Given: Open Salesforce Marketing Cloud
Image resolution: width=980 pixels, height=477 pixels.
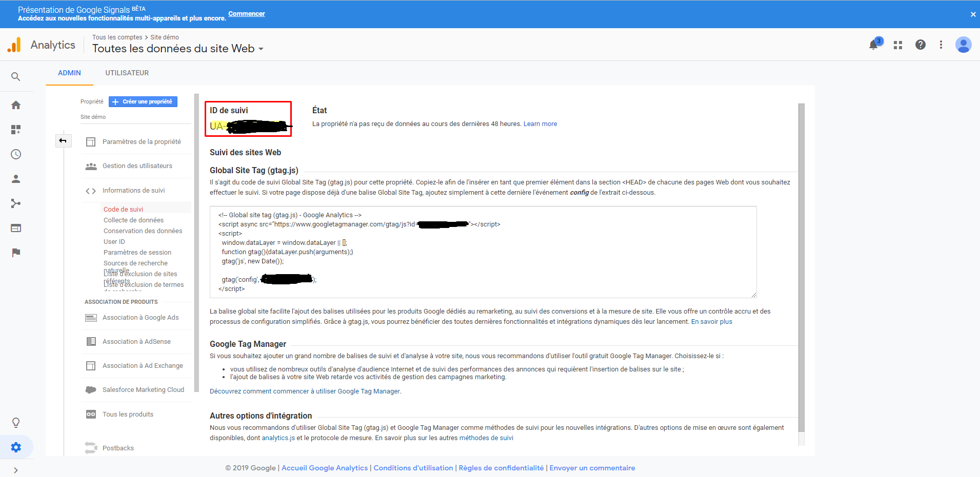Looking at the screenshot, I should point(143,390).
